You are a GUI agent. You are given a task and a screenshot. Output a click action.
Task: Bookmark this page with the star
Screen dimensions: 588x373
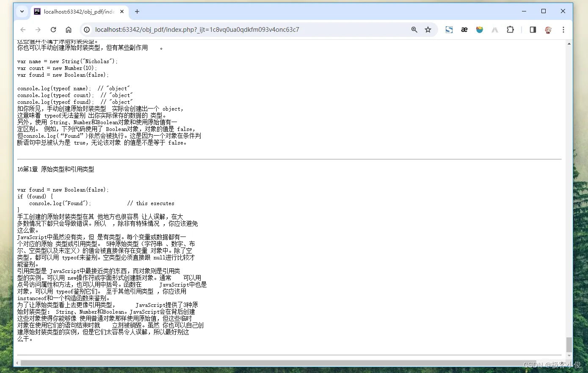[x=428, y=30]
